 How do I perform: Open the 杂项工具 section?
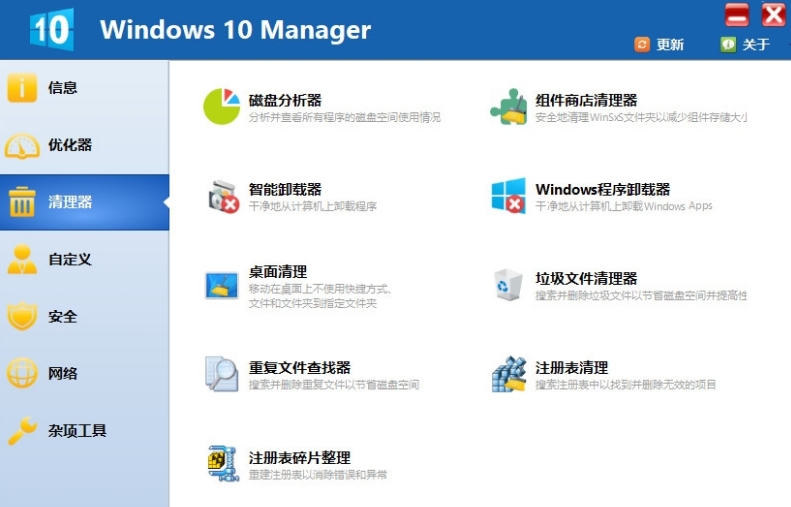pos(84,431)
